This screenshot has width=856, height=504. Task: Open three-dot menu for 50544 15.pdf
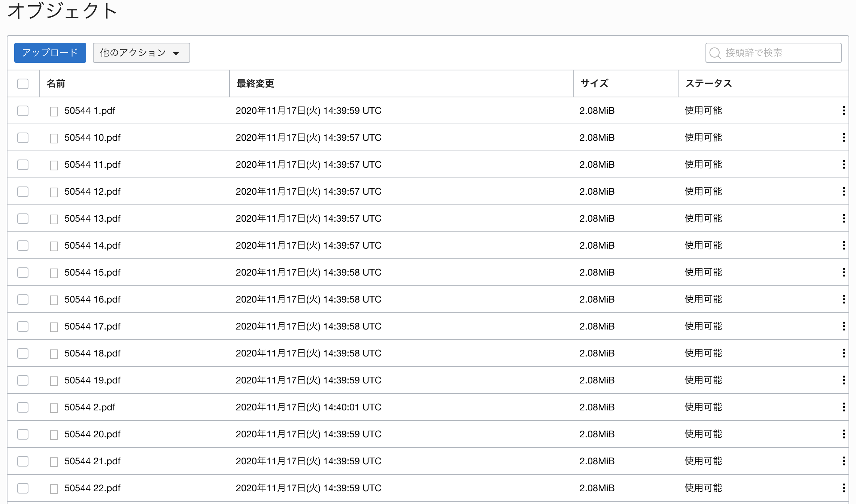point(843,272)
